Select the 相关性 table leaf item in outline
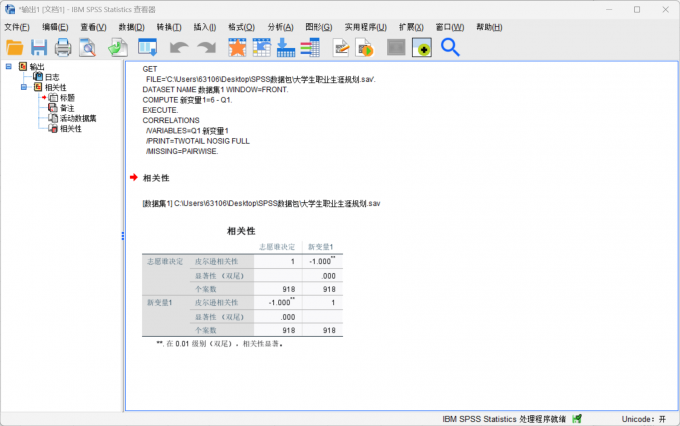This screenshot has height=426, width=680. (x=71, y=129)
